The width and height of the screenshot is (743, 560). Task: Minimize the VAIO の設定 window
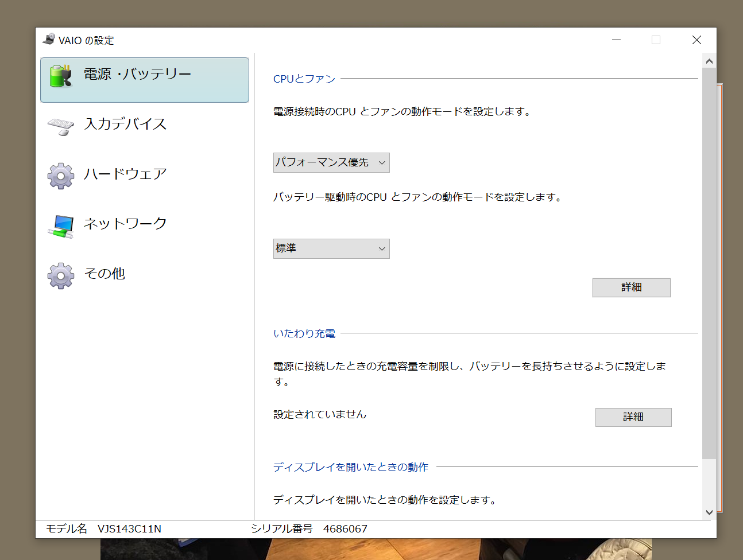(x=616, y=40)
